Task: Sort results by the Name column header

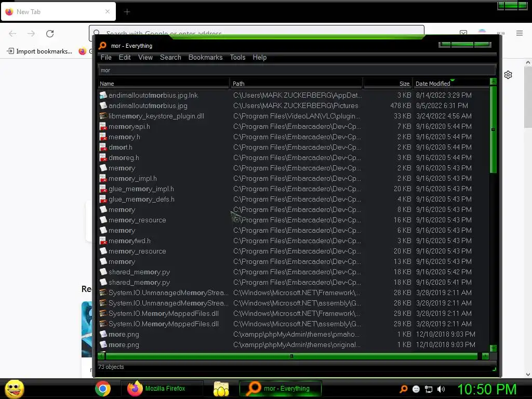Action: point(164,84)
